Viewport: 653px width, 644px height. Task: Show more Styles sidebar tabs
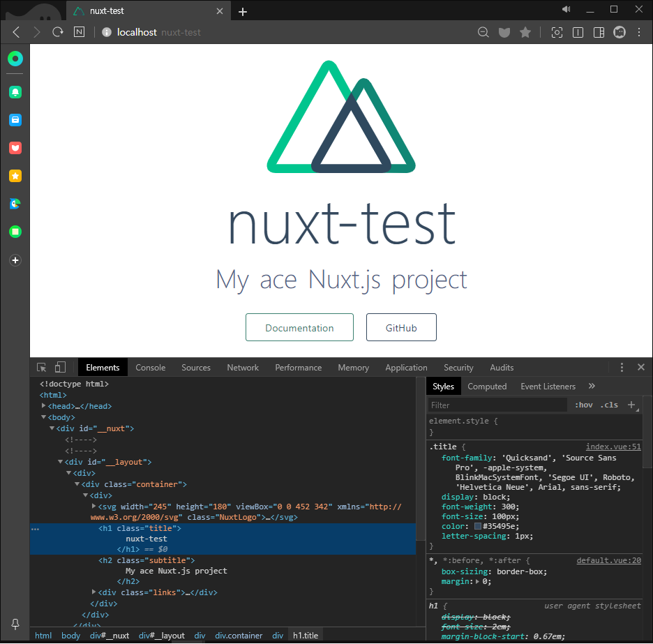pyautogui.click(x=592, y=386)
